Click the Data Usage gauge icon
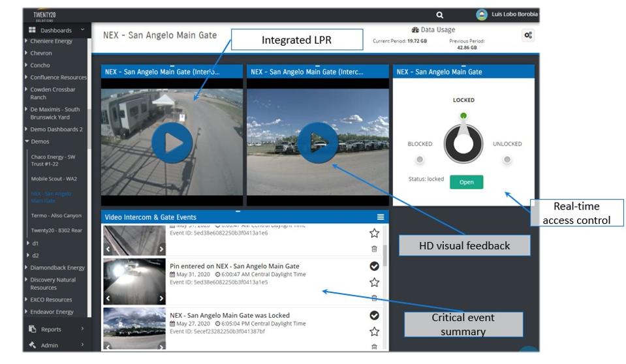The height and width of the screenshot is (364, 626). 415,29
